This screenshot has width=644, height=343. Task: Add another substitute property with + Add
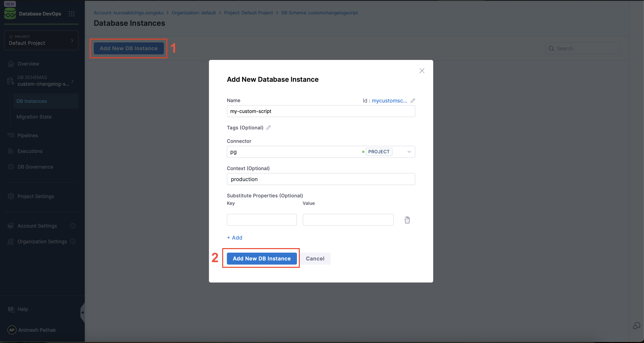pos(234,238)
